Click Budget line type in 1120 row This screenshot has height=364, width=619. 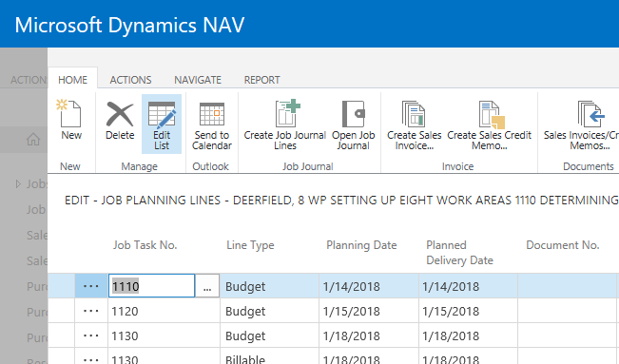[x=269, y=311]
